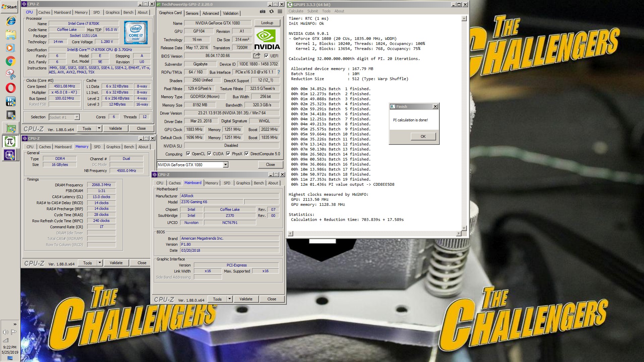The width and height of the screenshot is (644, 362).
Task: Switch to Advanced tab in GPU-Z
Action: (211, 13)
